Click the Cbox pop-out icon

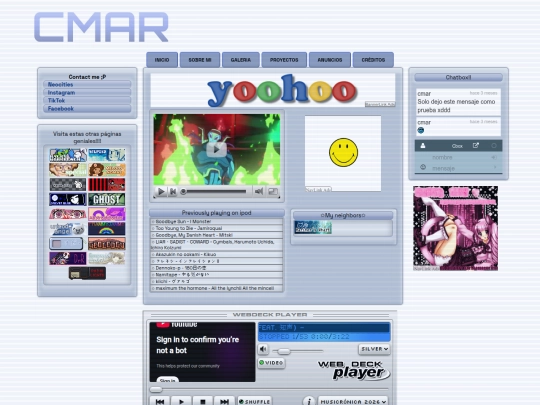point(476,145)
